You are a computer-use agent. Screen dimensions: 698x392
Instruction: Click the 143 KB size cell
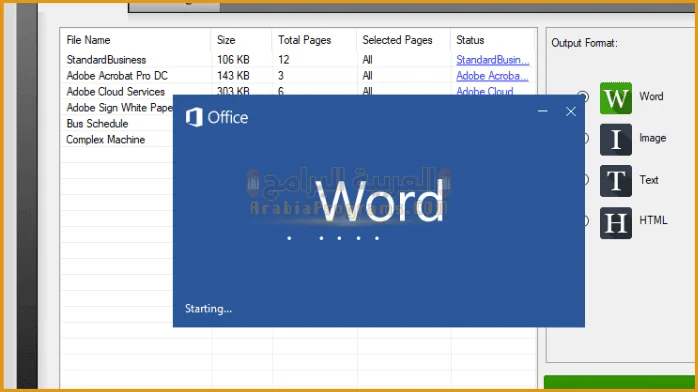click(233, 76)
